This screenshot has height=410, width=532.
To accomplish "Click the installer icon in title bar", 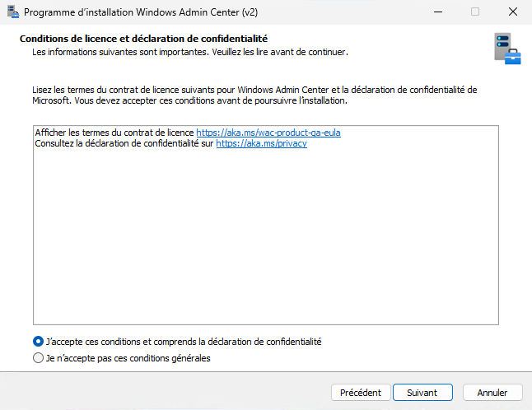I will [x=13, y=12].
